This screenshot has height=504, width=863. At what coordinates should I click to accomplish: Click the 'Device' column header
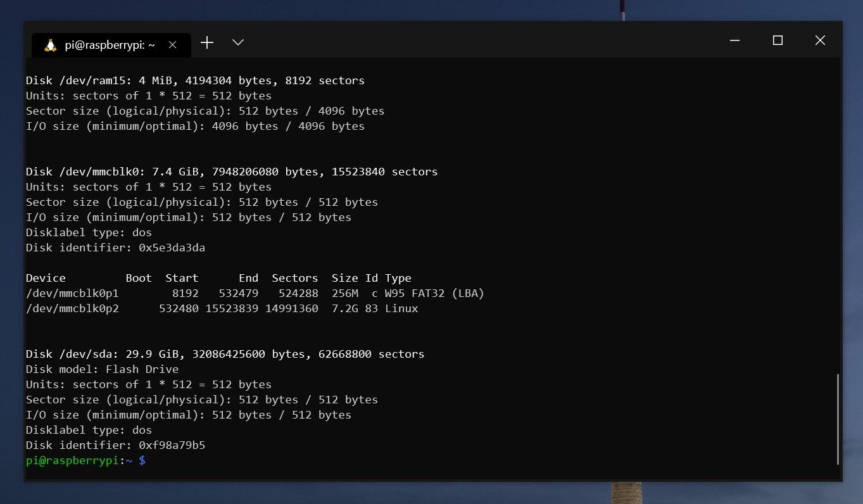pyautogui.click(x=46, y=278)
